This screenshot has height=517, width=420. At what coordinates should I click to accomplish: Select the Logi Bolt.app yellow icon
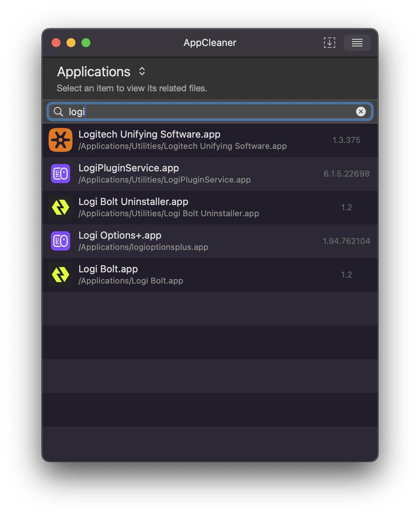[61, 275]
